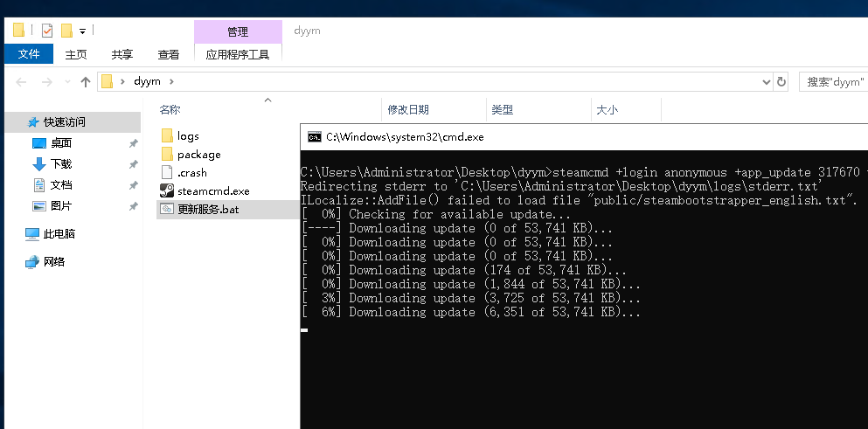This screenshot has height=429, width=868.
Task: Click the New Folder icon in title bar
Action: [x=66, y=31]
